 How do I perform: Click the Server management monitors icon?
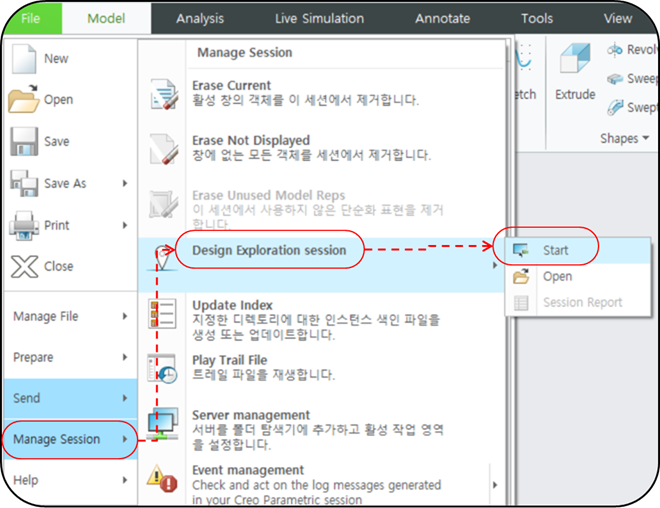162,423
